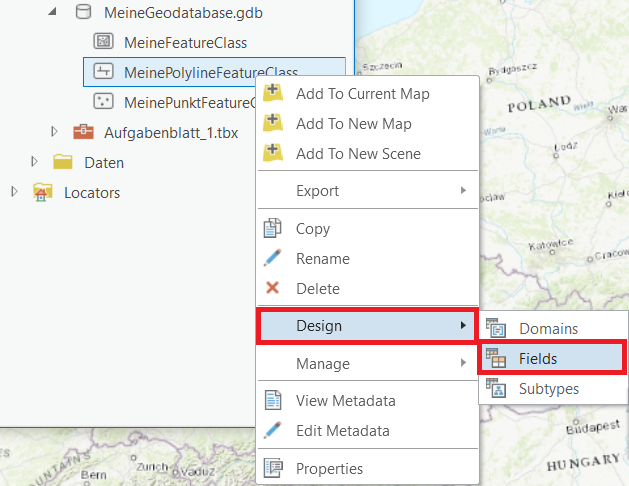
Task: Expand the Aufgabenblatt_1.tbx toolbox node
Action: point(55,132)
